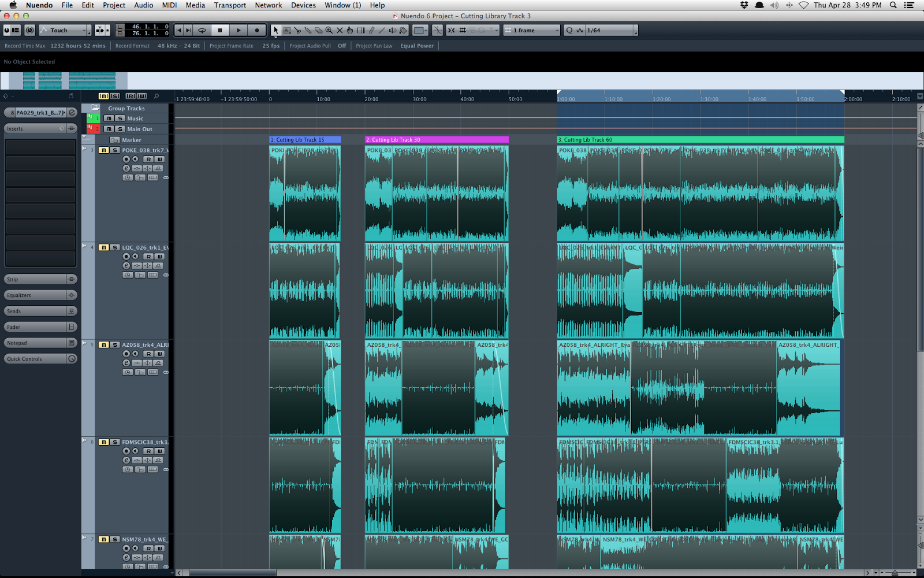Select the Zoom magnifier tool
924x578 pixels.
pos(329,30)
